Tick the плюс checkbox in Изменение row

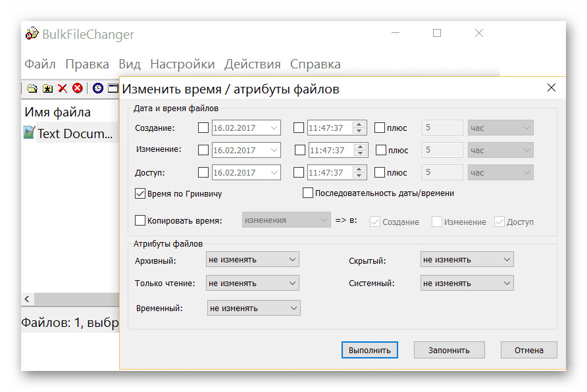381,151
